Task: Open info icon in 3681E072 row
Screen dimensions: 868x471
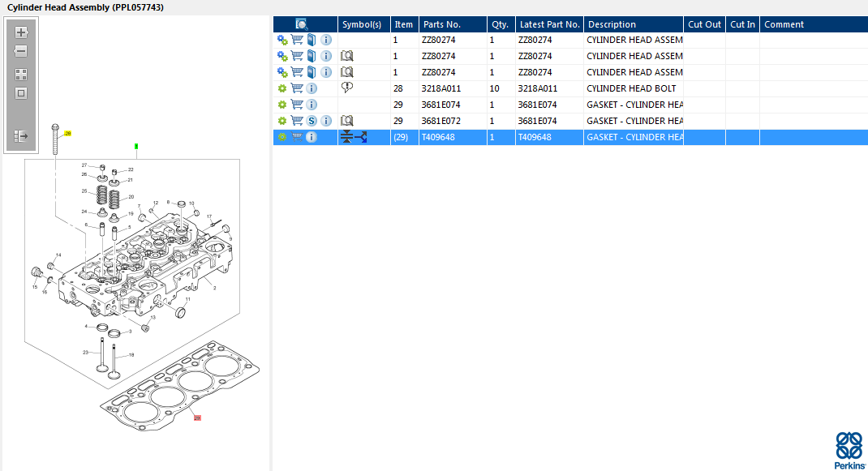Action: tap(327, 121)
